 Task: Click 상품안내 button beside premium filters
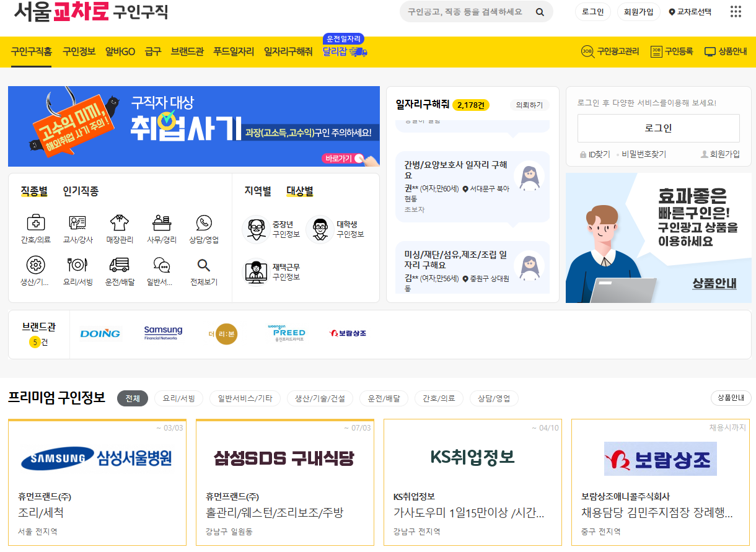pyautogui.click(x=731, y=398)
